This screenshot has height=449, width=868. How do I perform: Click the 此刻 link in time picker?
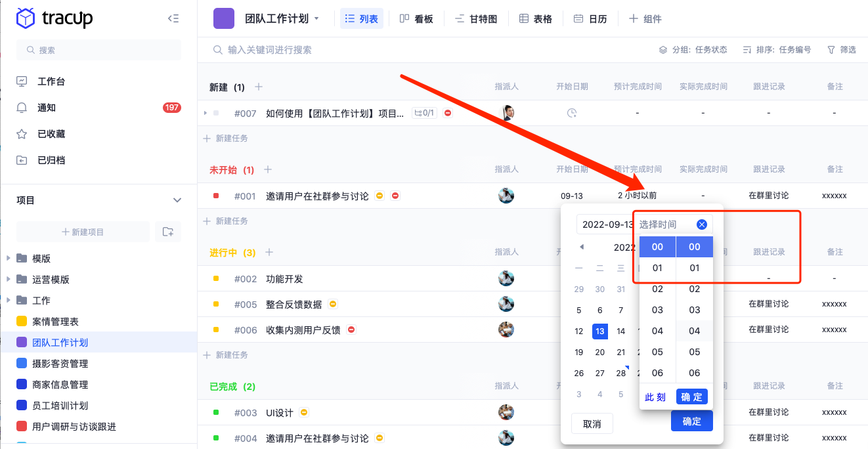click(x=655, y=397)
